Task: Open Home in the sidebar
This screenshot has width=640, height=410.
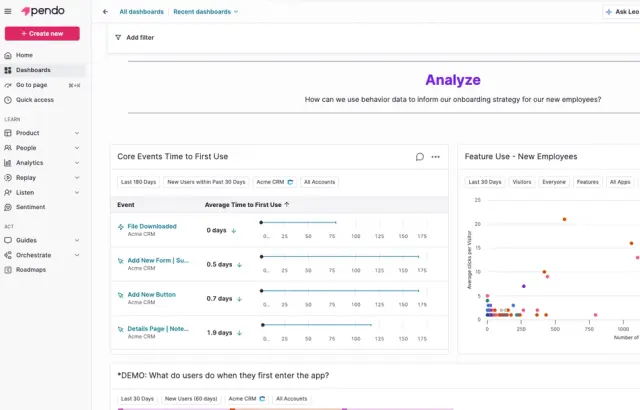Action: pos(43,55)
